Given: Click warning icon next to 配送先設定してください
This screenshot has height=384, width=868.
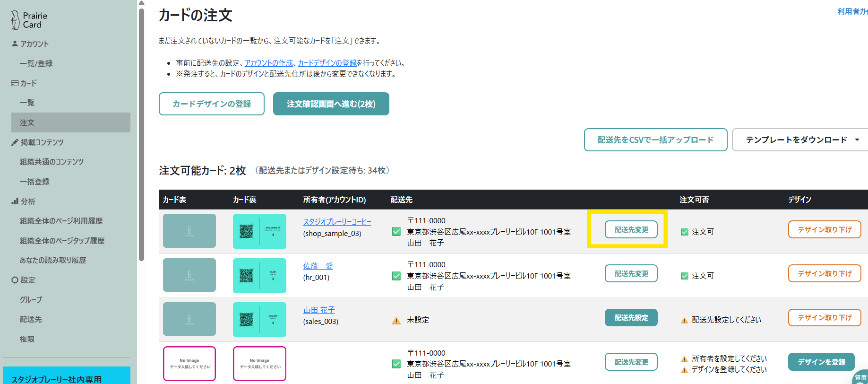Looking at the screenshot, I should [684, 320].
